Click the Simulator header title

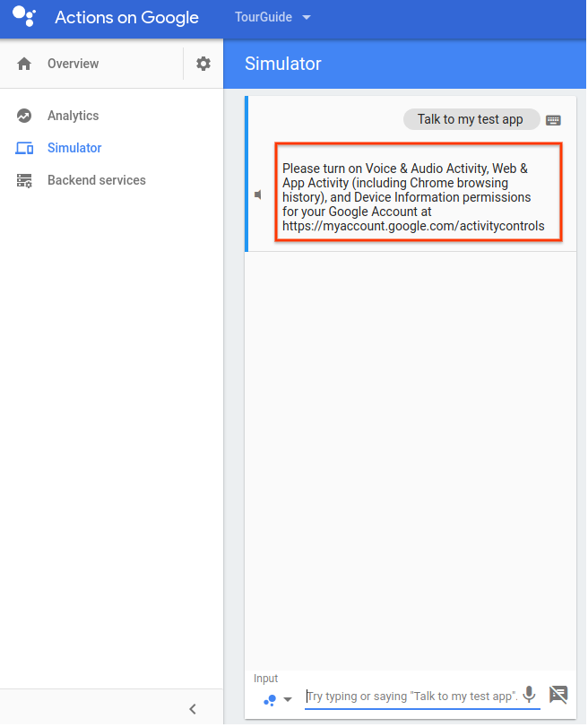tap(283, 64)
